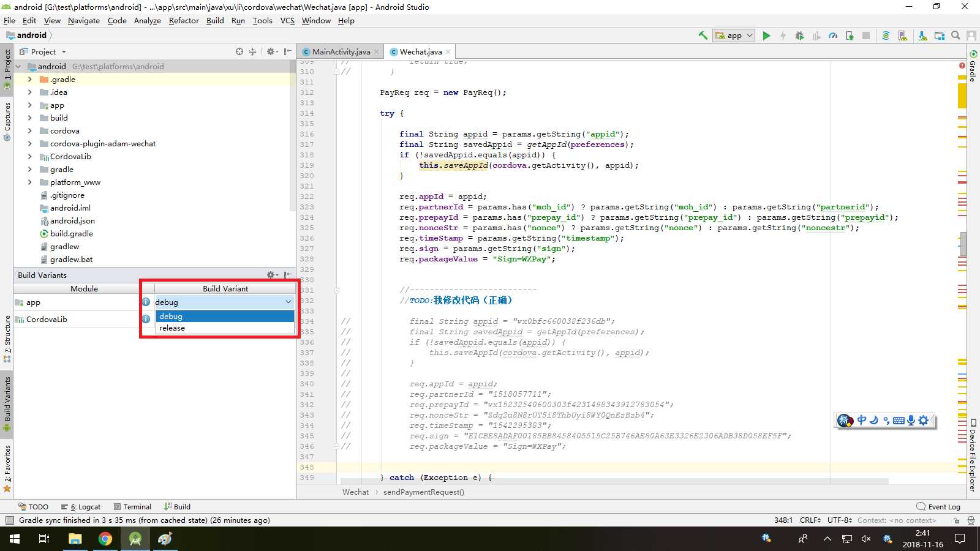The image size is (980, 551).
Task: Open the Refactor menu
Action: tap(184, 20)
